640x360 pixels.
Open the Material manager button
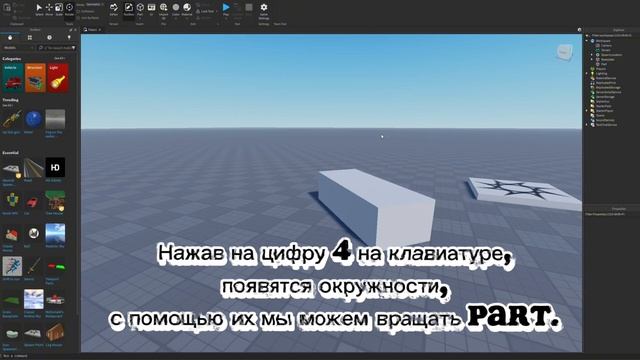coord(187,9)
